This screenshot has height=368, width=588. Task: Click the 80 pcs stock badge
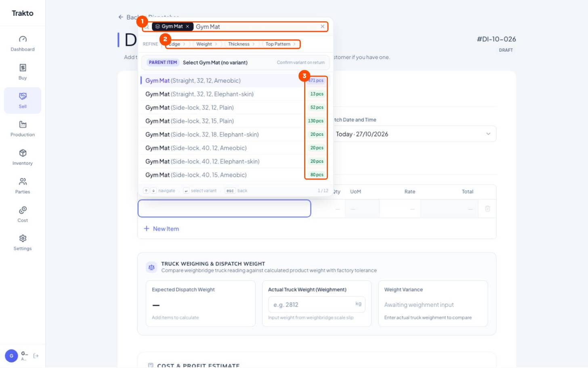317,175
